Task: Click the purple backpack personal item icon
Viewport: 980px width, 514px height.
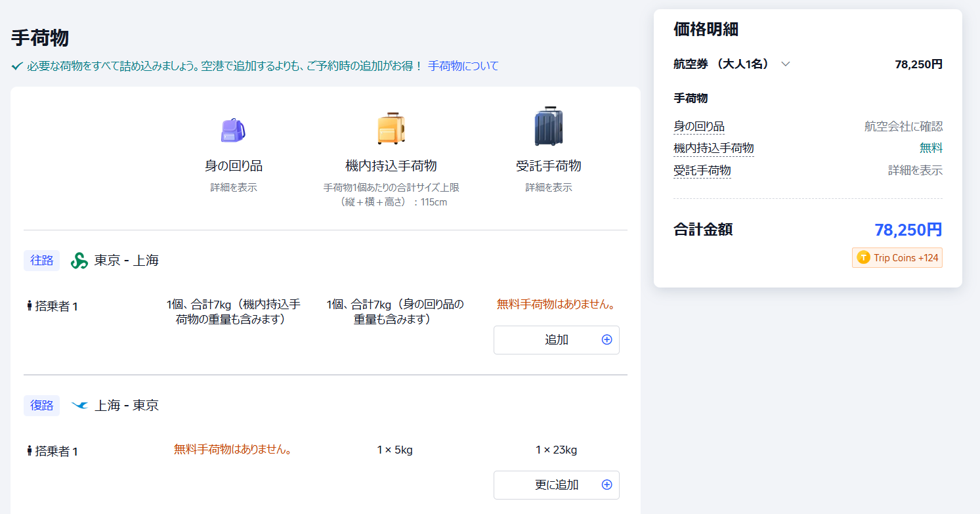Action: (x=233, y=130)
